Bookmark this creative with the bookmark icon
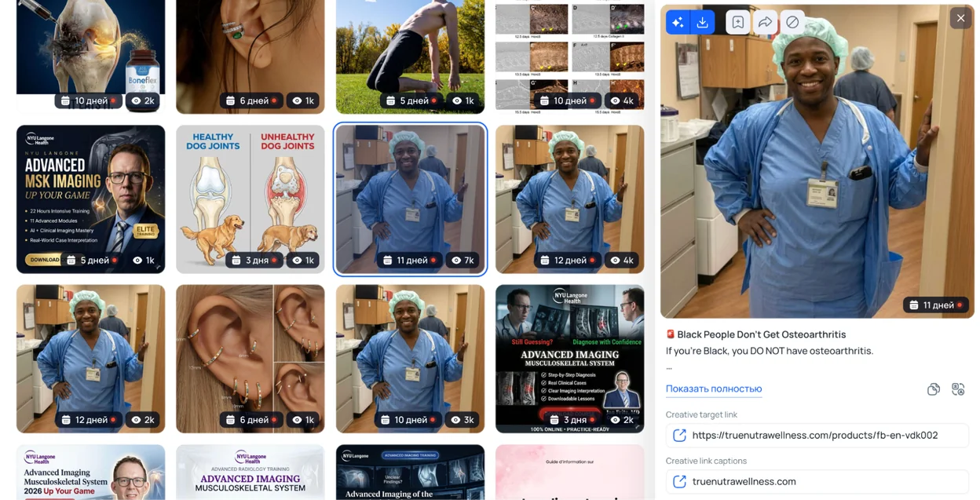Viewport: 980px width, 500px height. pyautogui.click(x=737, y=22)
